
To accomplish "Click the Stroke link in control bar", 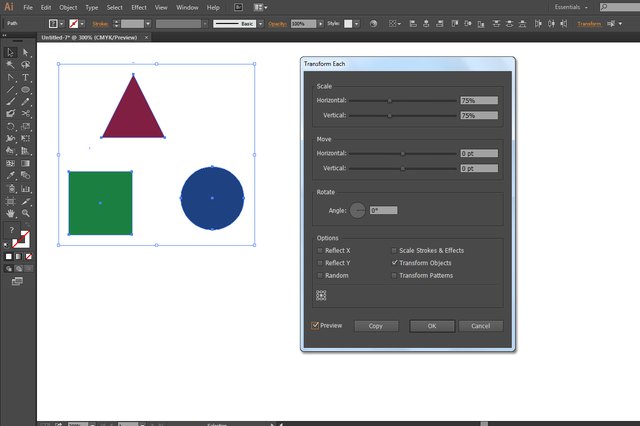I will (x=100, y=24).
